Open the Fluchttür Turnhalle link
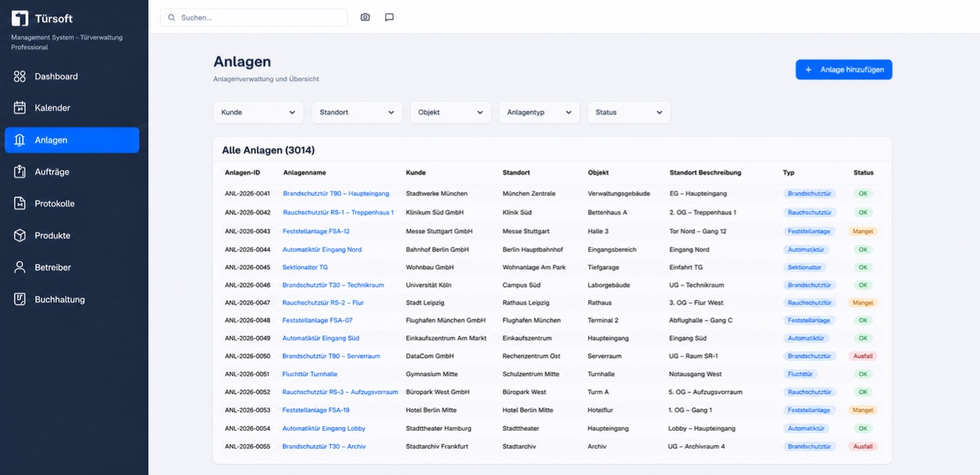 (x=310, y=374)
